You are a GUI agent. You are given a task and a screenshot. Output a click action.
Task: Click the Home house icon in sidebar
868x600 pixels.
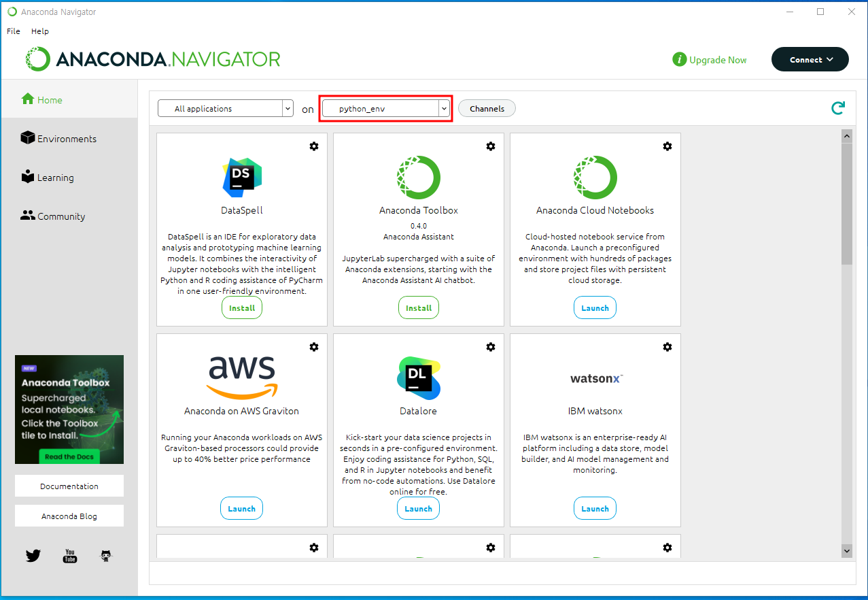click(28, 99)
